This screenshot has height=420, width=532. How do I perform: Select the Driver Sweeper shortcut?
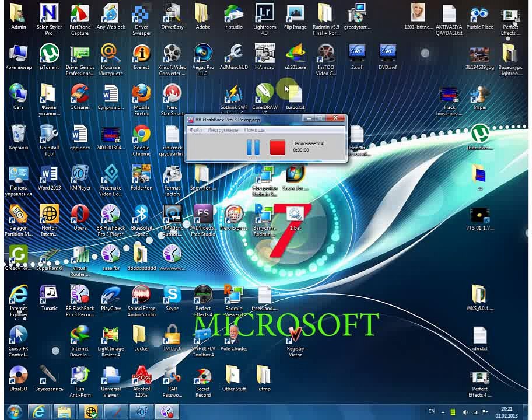(142, 19)
